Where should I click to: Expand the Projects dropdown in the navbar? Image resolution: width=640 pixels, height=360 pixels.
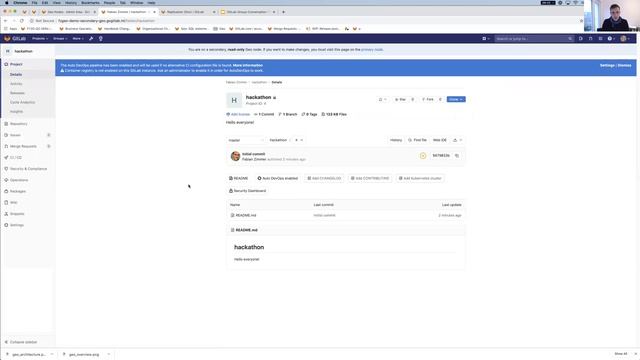[40, 38]
